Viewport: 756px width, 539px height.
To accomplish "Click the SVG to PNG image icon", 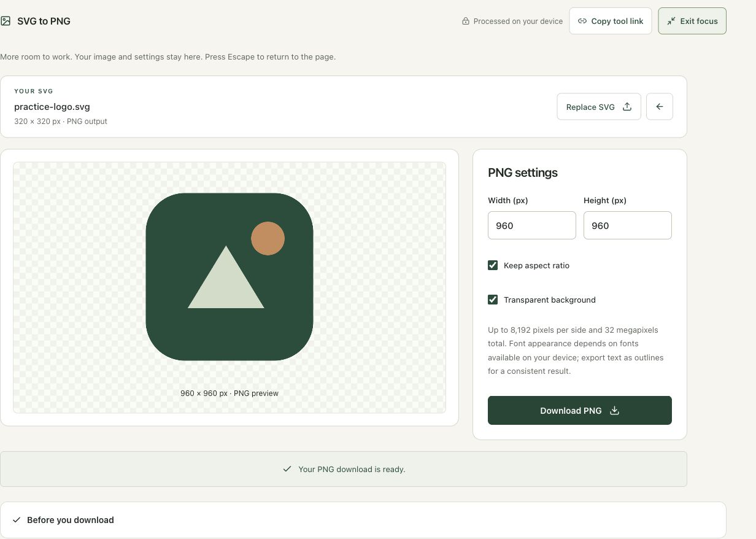I will pyautogui.click(x=6, y=21).
